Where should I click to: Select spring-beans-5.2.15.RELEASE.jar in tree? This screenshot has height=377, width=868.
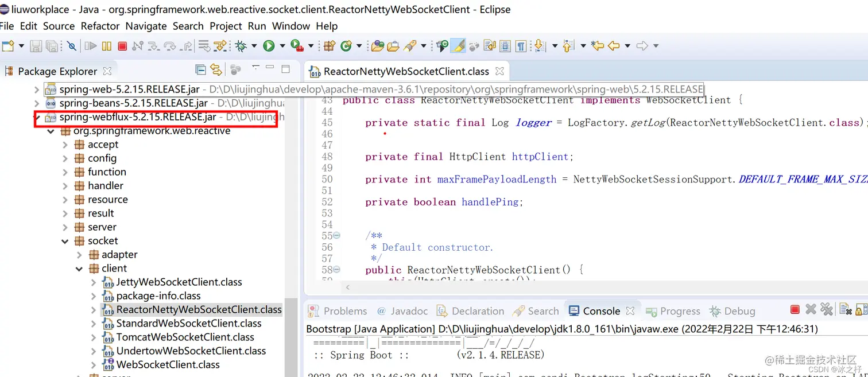pos(133,103)
